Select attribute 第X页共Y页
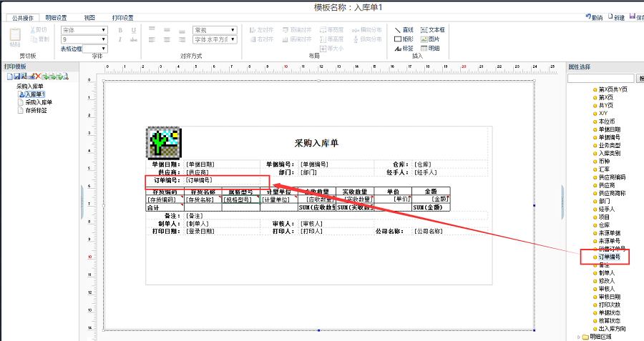The image size is (644, 341). click(x=613, y=89)
